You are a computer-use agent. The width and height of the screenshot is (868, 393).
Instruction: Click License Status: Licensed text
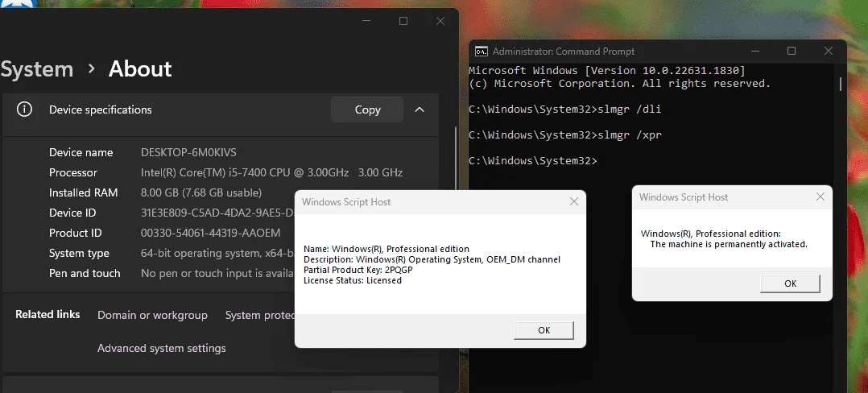click(353, 280)
